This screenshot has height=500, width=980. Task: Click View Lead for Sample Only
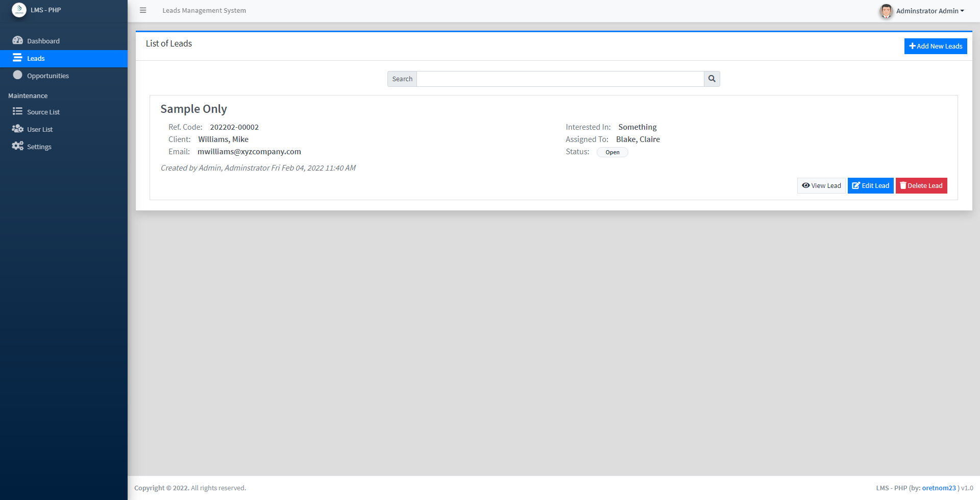click(821, 185)
